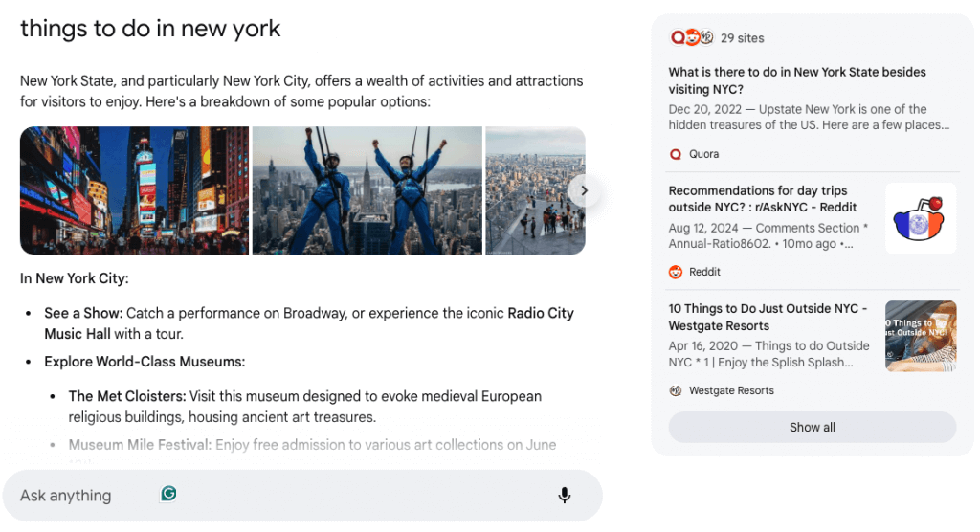Click 'The Met Cloisters:' bullet text

tap(127, 396)
